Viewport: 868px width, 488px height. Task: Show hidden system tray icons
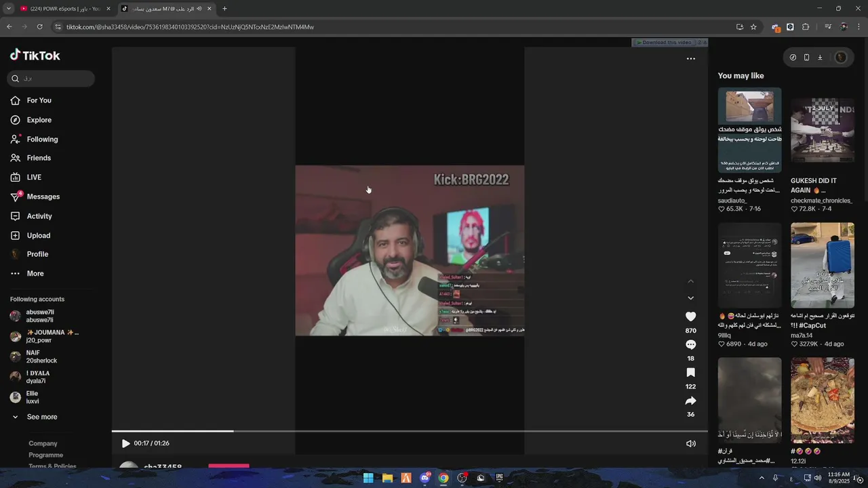pos(762,478)
